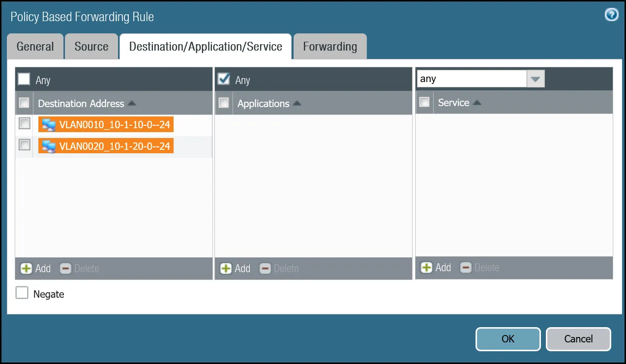Uncheck the Any checkbox above Applications
Screen dimensions: 626x364
224,79
